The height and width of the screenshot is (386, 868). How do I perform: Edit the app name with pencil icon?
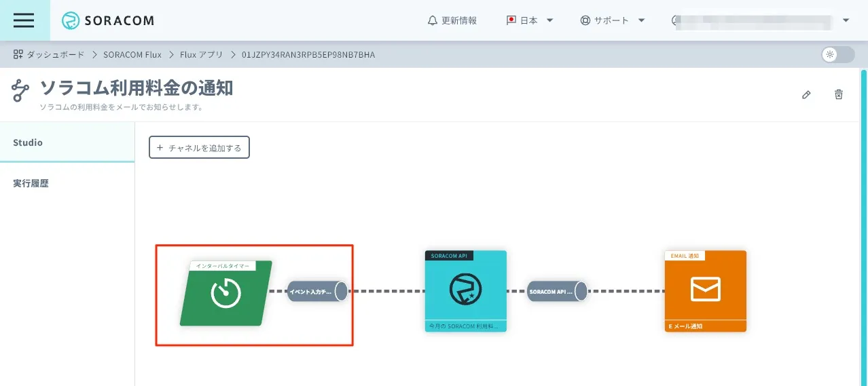(x=806, y=95)
